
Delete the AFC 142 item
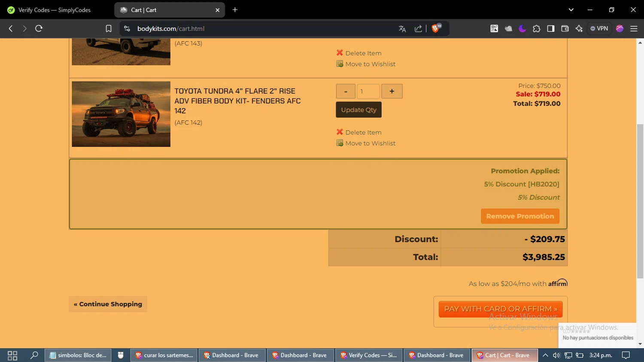(363, 132)
